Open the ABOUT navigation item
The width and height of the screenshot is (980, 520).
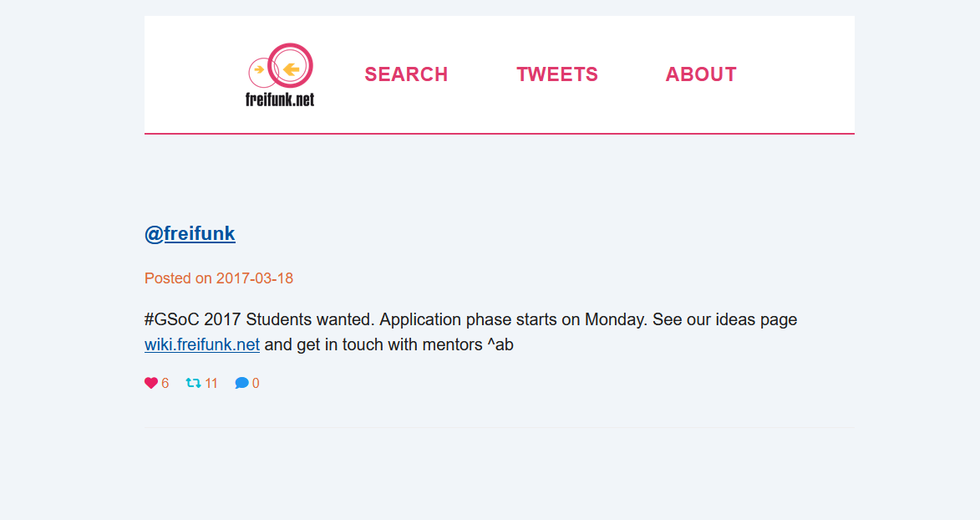pos(701,74)
